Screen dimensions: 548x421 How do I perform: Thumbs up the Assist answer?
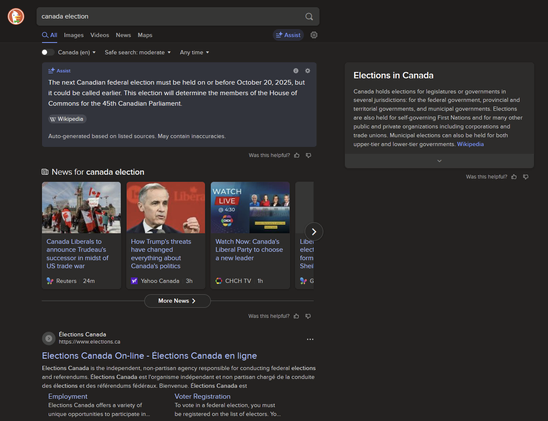coord(297,155)
